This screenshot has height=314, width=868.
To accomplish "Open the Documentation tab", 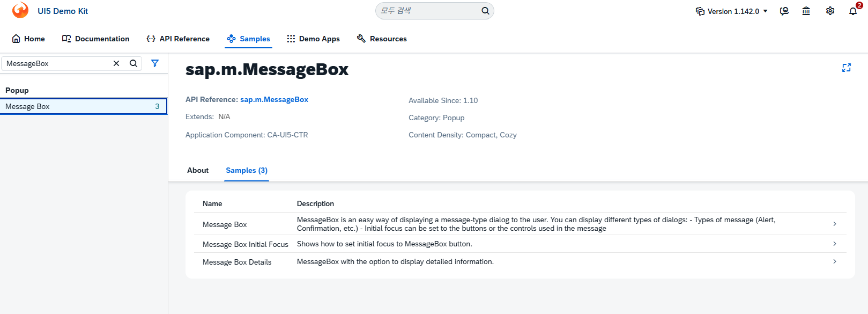I will [x=95, y=39].
